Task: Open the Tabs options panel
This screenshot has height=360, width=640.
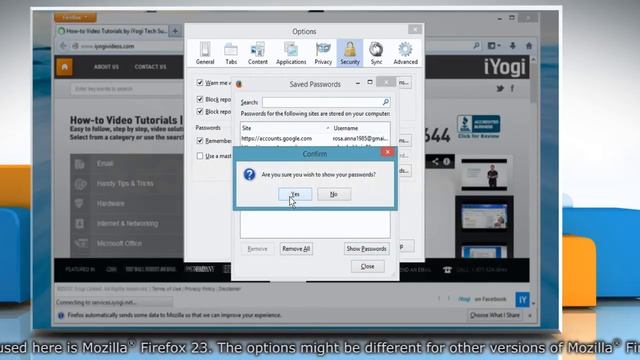Action: coord(231,53)
